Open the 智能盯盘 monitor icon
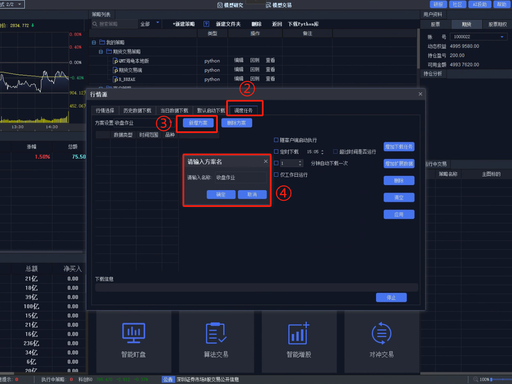Image resolution: width=512 pixels, height=384 pixels. click(x=133, y=333)
